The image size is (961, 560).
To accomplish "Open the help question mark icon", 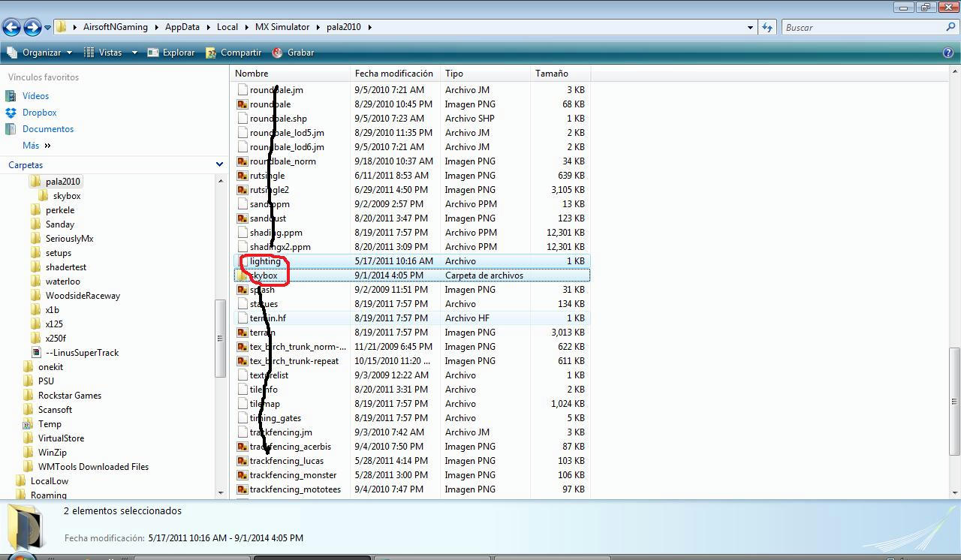I will pos(948,53).
